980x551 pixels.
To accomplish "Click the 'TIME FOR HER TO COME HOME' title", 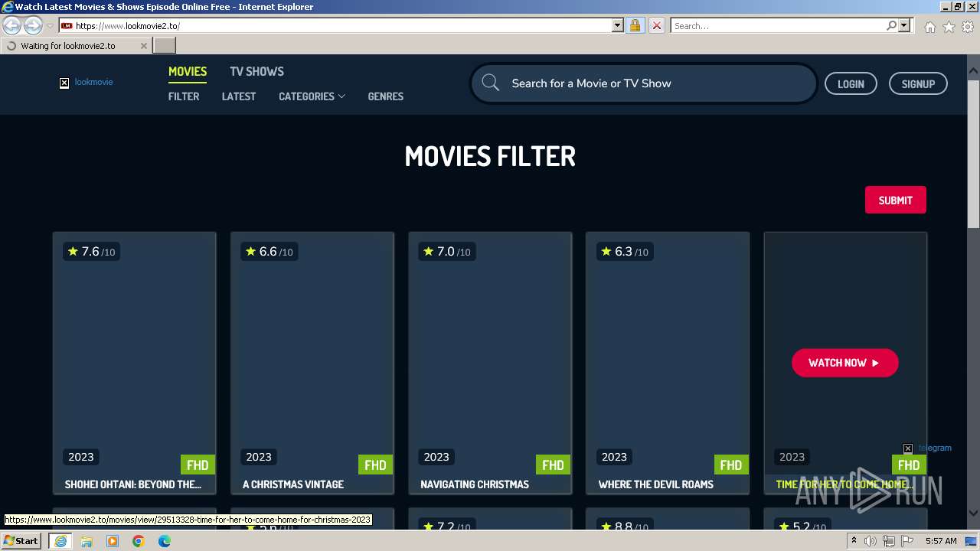I will [844, 484].
